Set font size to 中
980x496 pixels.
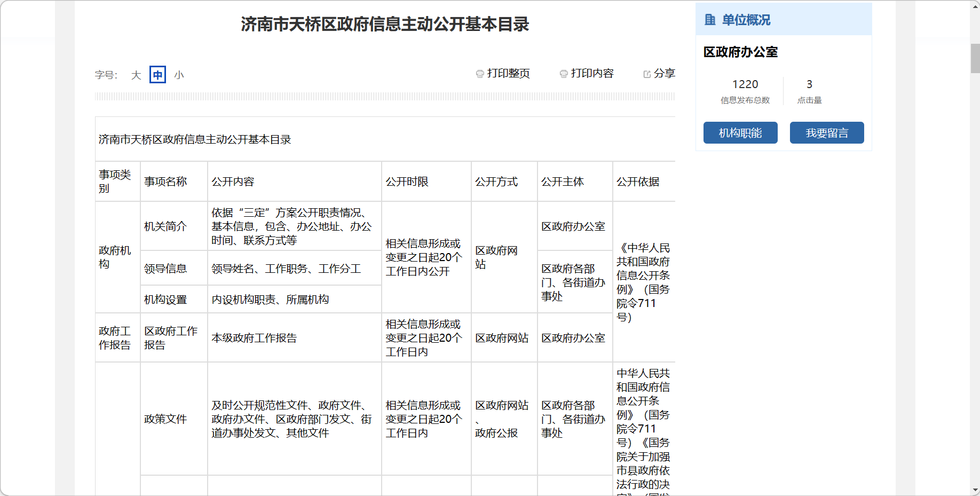click(157, 75)
